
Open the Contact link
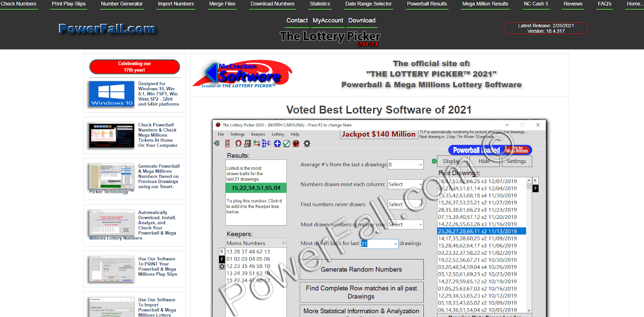(x=297, y=21)
